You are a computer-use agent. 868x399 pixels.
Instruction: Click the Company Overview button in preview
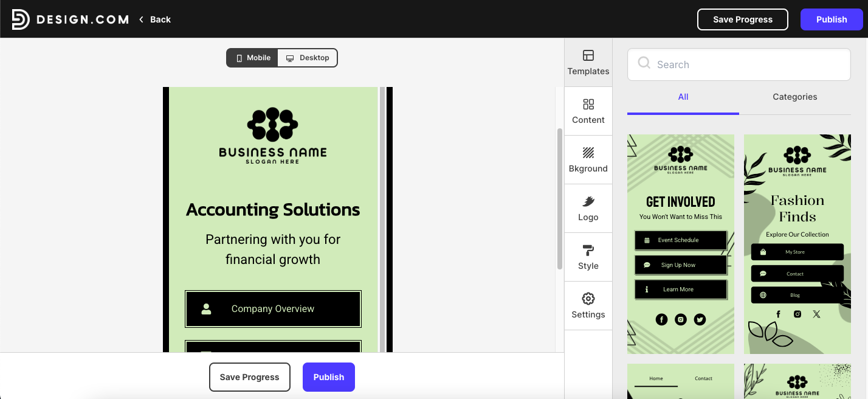273,309
